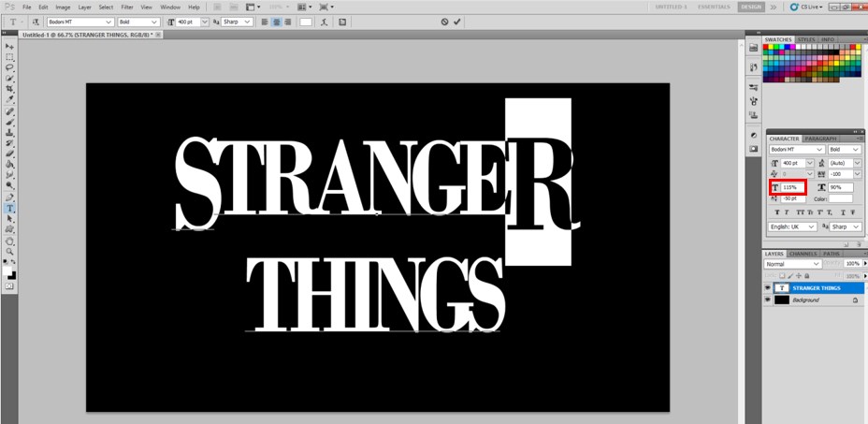Open Character panel font family dropdown

pyautogui.click(x=819, y=150)
